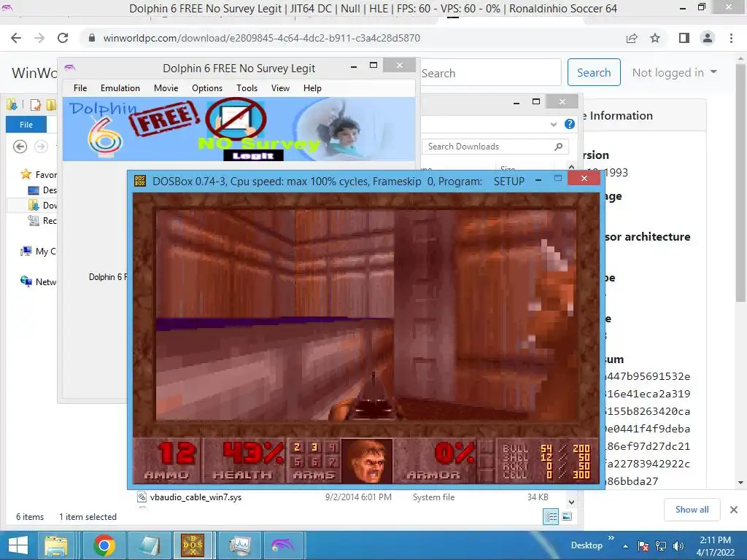Click the file list scroll up arrow

572,167
